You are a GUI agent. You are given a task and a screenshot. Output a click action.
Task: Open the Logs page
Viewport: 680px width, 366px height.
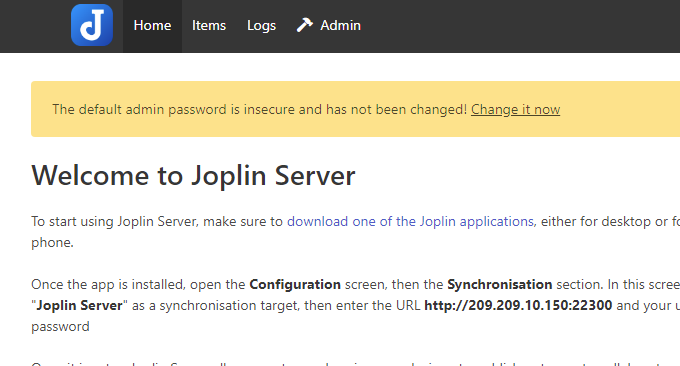click(262, 26)
